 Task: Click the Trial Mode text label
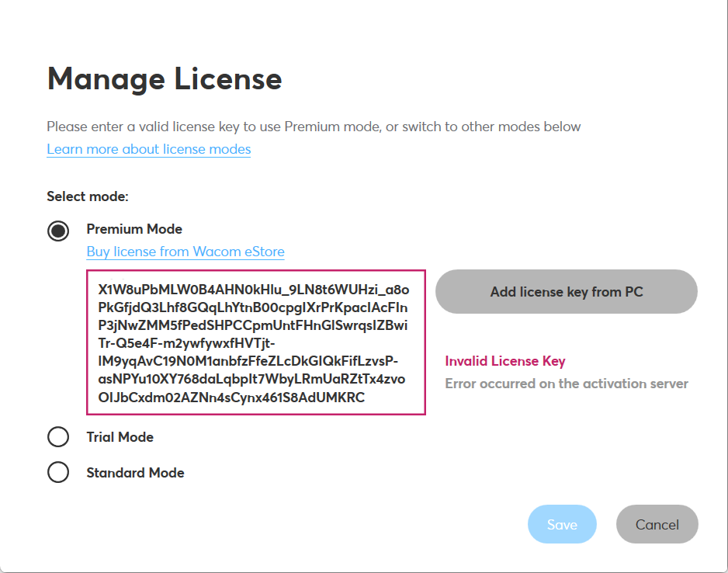120,437
